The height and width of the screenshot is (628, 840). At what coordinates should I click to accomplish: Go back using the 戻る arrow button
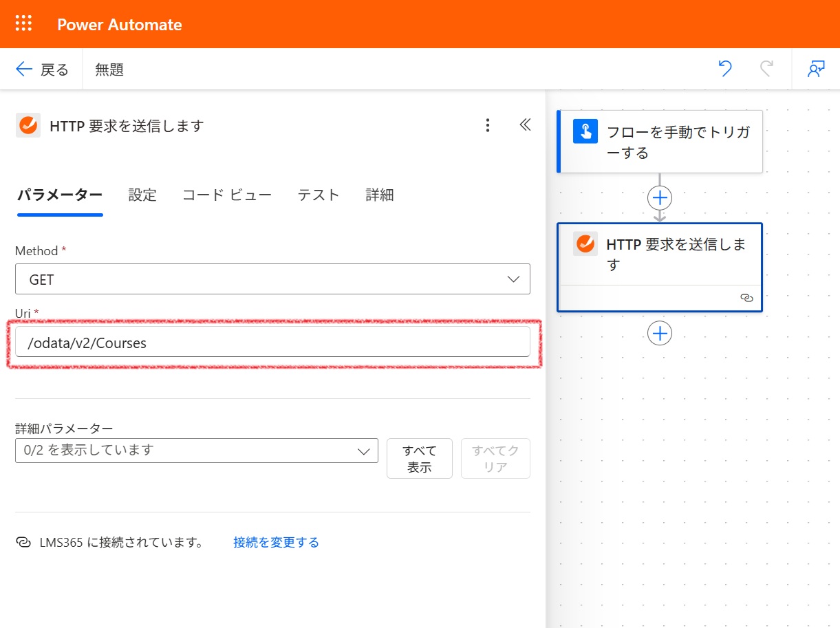[x=42, y=69]
